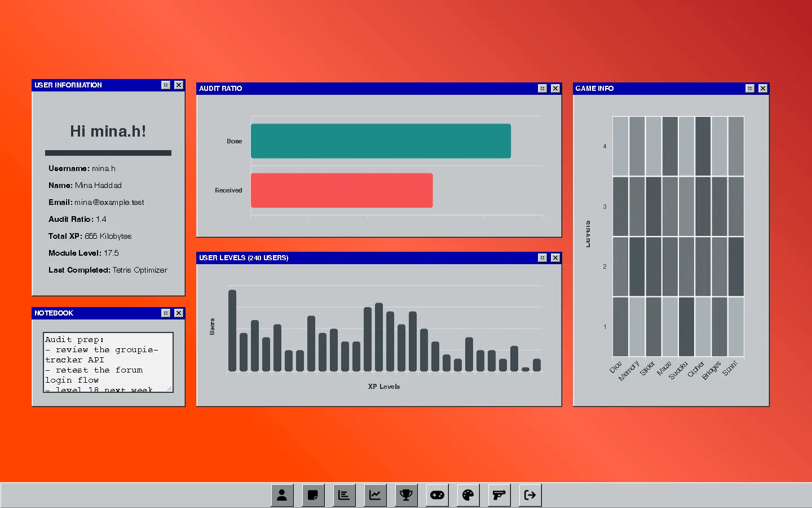The image size is (812, 508).
Task: Click the Bridges level 1 heatmap cell
Action: coord(720,327)
